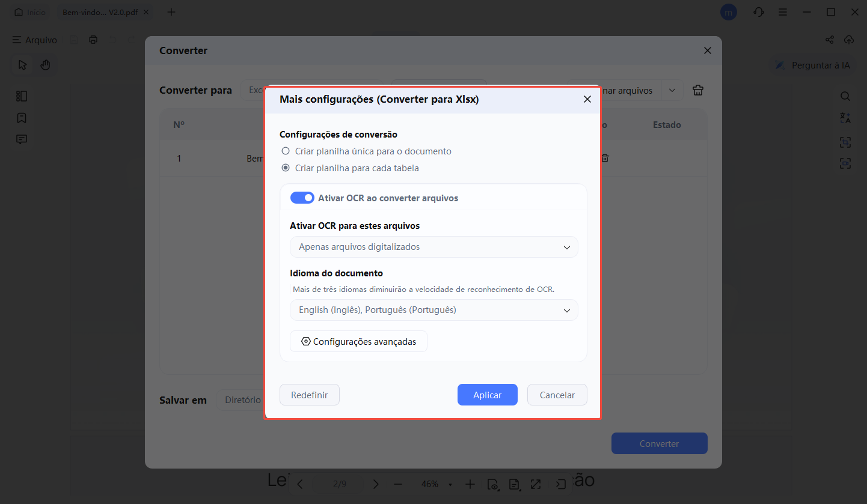This screenshot has width=867, height=504.
Task: Click the arrow selection cursor tool
Action: coord(23,65)
